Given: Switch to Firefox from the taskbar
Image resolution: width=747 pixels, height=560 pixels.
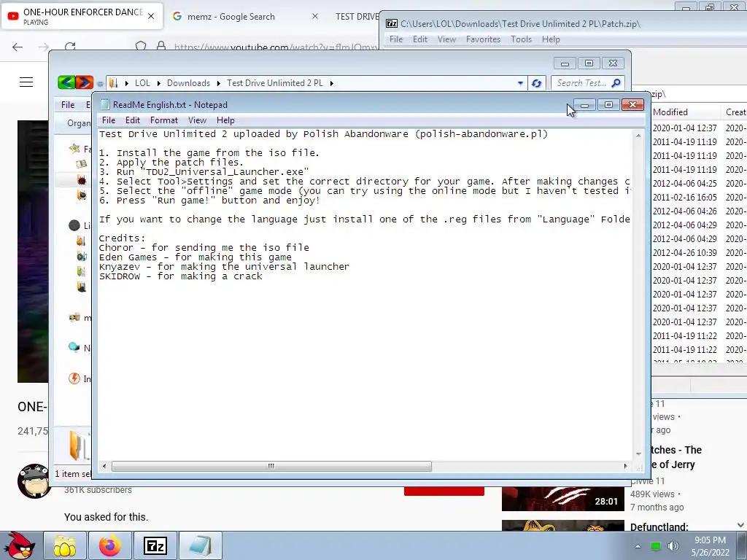Looking at the screenshot, I should click(110, 545).
